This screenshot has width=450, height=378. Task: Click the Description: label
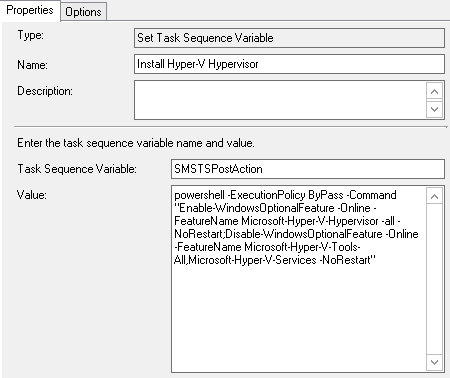tap(45, 91)
